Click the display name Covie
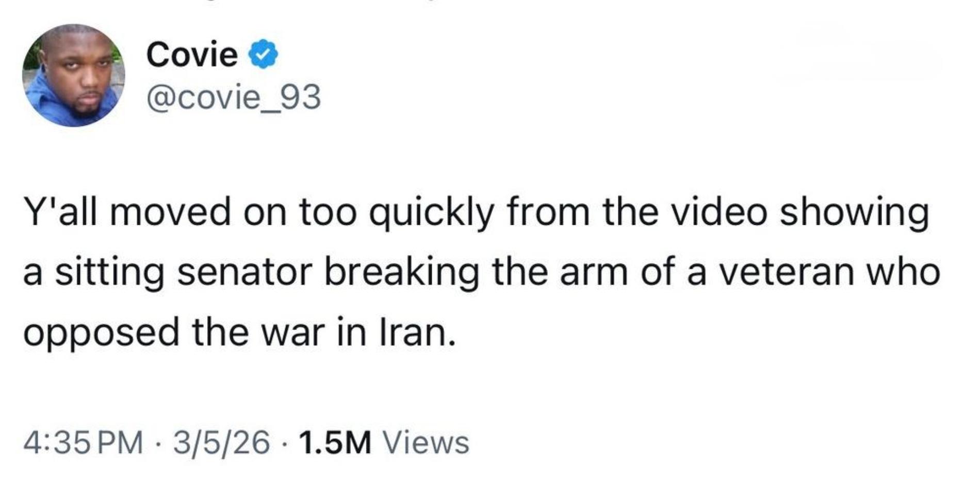980x478 pixels. tap(192, 54)
